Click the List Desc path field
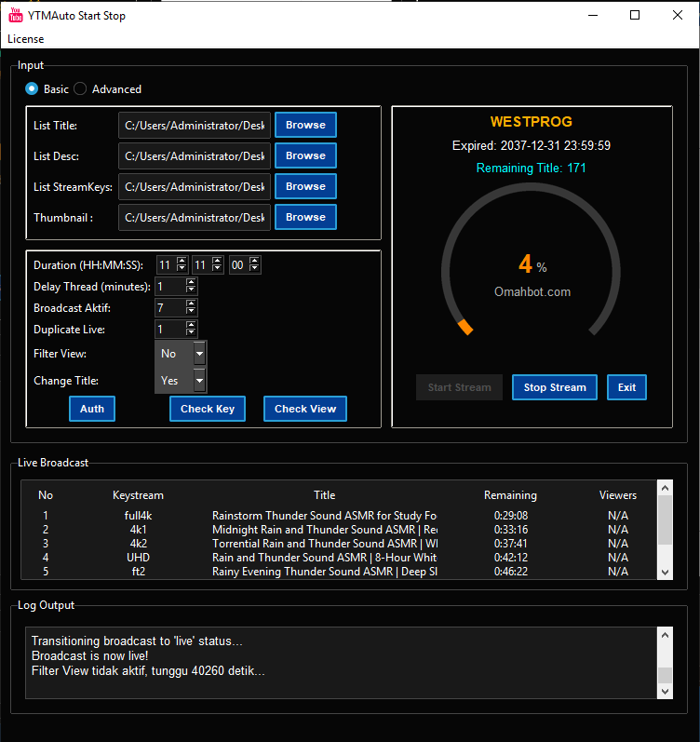Viewport: 700px width, 742px height. click(x=195, y=156)
